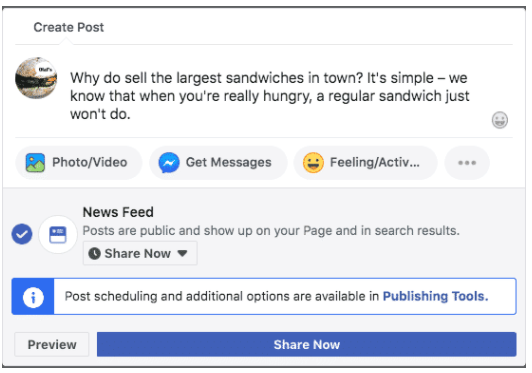
Task: Select the Create Post tab
Action: coord(69,27)
